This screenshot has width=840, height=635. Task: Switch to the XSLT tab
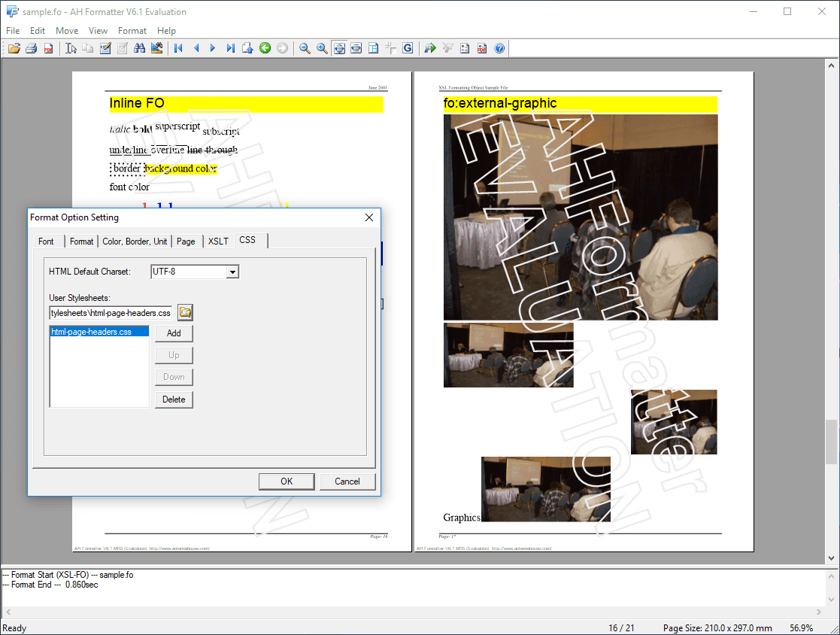pyautogui.click(x=219, y=242)
